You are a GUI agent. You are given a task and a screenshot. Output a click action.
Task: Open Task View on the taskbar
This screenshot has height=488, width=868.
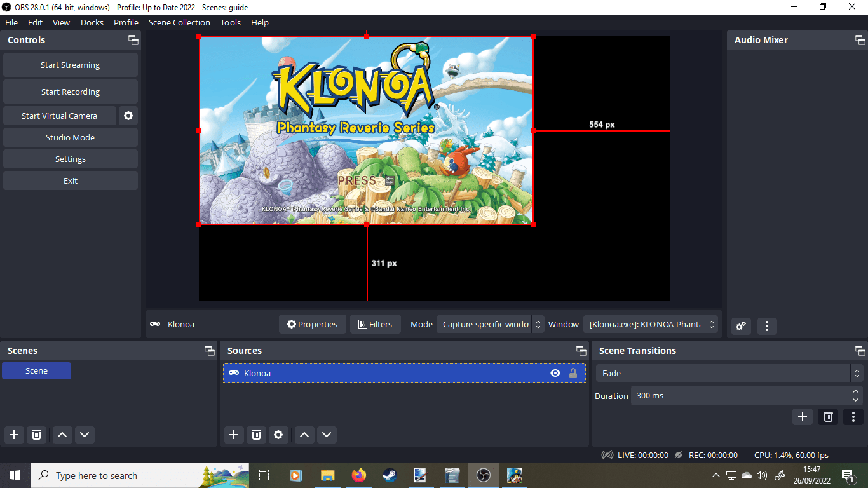(x=265, y=475)
